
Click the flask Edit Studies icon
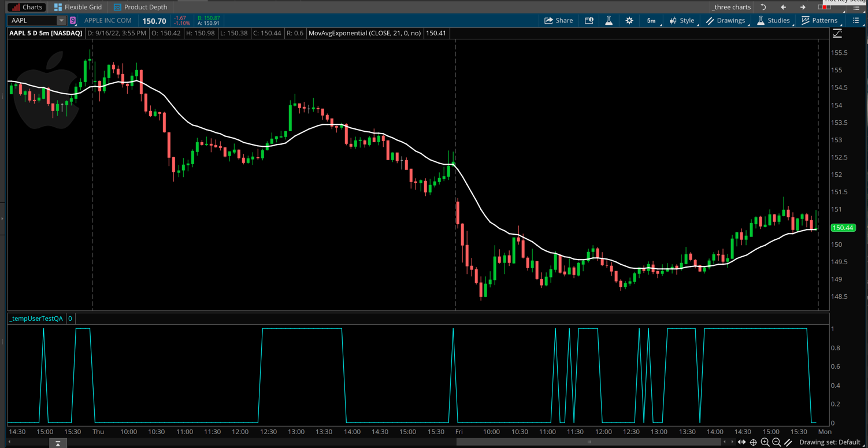click(x=609, y=20)
